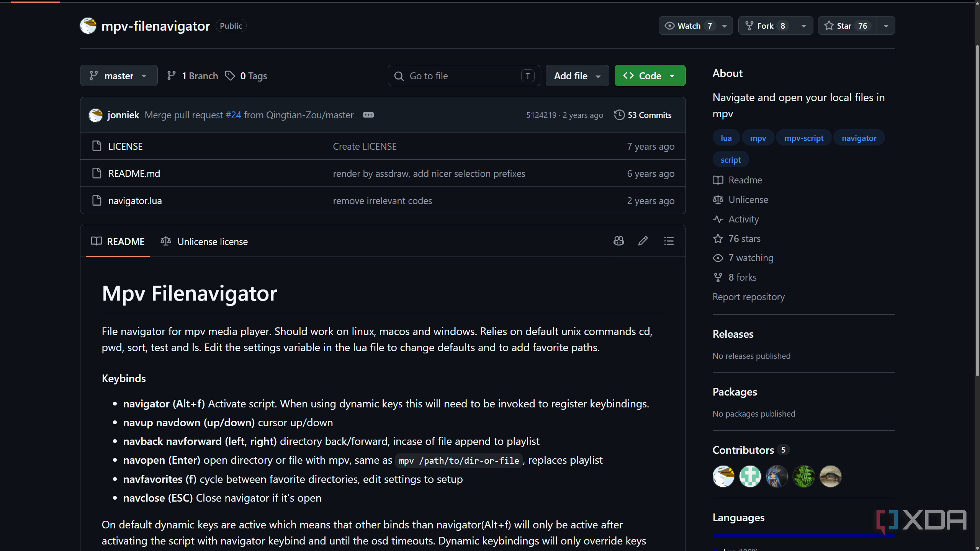The height and width of the screenshot is (551, 980).
Task: Click the fork icon beside 8 forks
Action: (x=718, y=277)
